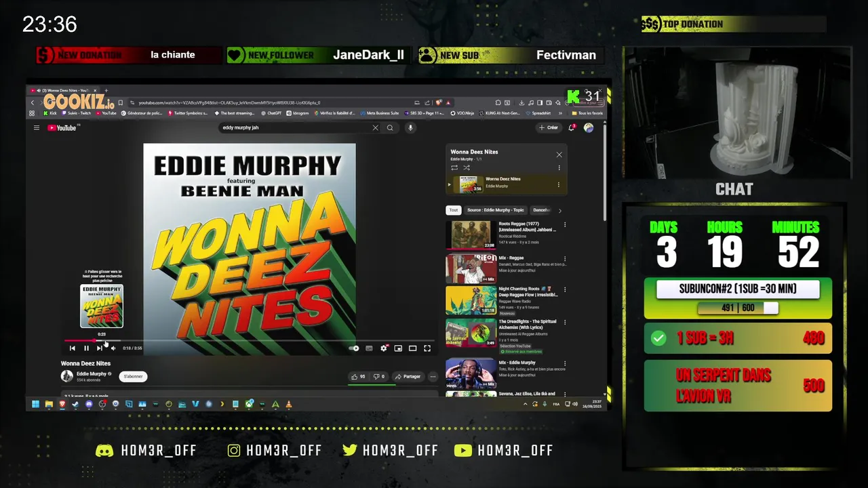Open The Dreadlights - The Spiritual Alchemist video
Image resolution: width=868 pixels, height=488 pixels.
(471, 333)
